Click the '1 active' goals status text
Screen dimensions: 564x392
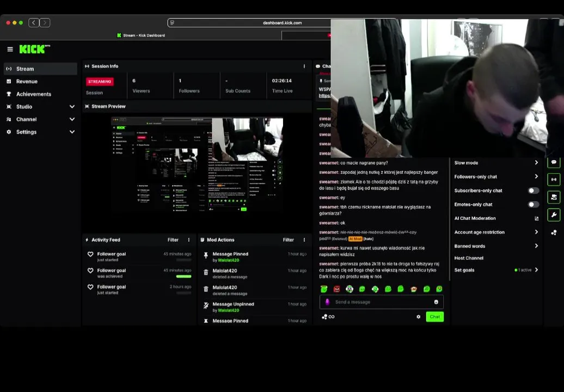click(x=523, y=270)
